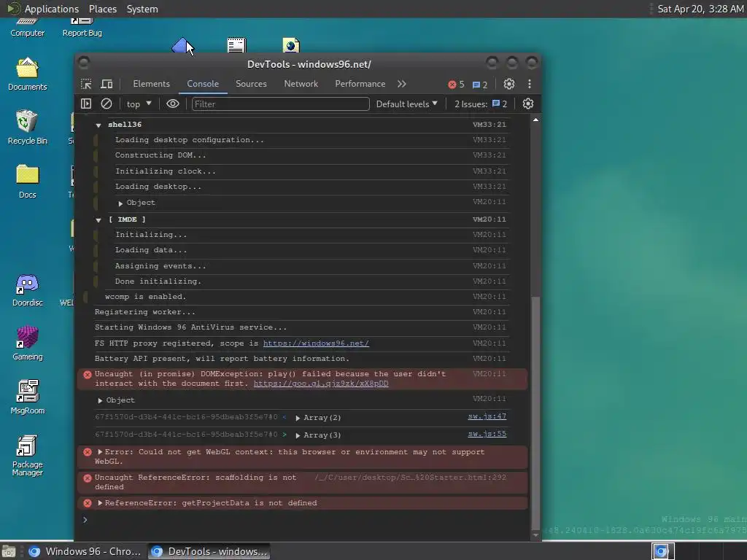The image size is (747, 560).
Task: Switch to the Performance tab
Action: click(x=360, y=84)
